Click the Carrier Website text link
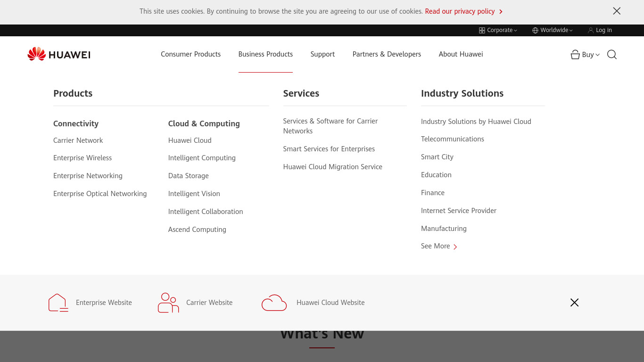Image resolution: width=644 pixels, height=362 pixels. [x=209, y=303]
